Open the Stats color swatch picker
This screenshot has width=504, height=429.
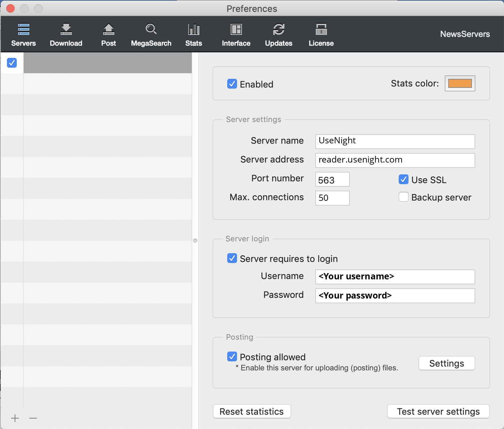460,83
